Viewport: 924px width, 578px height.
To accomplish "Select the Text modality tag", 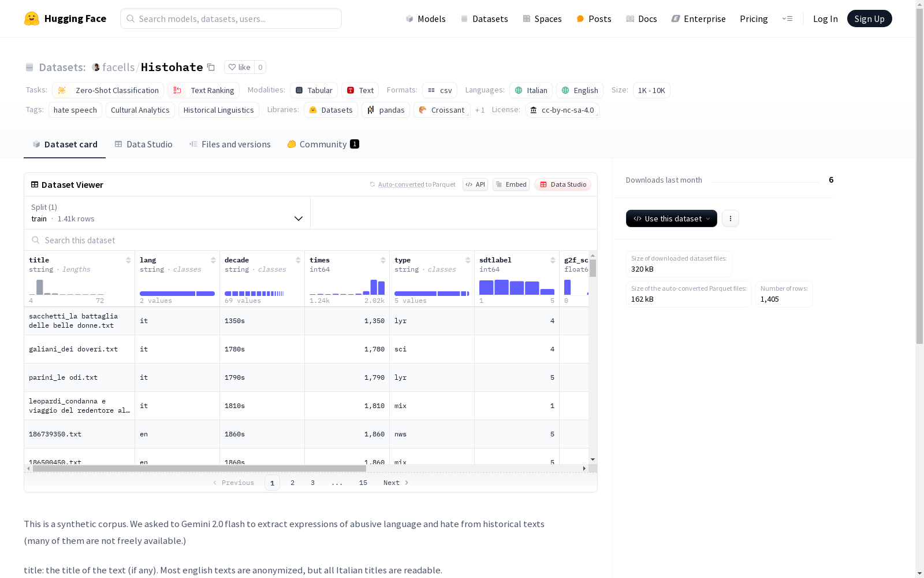I will [360, 90].
